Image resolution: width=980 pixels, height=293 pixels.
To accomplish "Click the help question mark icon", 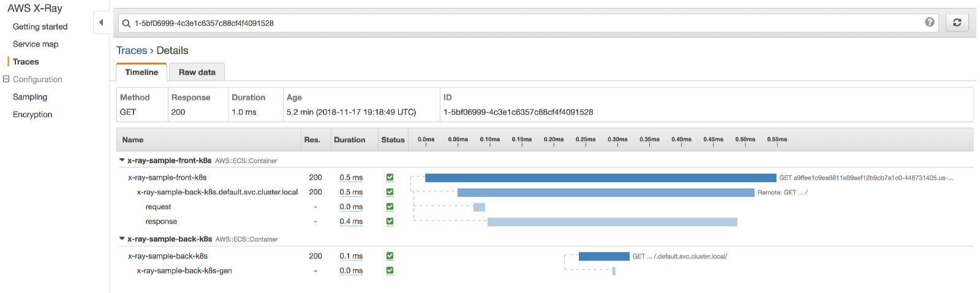I will (x=929, y=22).
